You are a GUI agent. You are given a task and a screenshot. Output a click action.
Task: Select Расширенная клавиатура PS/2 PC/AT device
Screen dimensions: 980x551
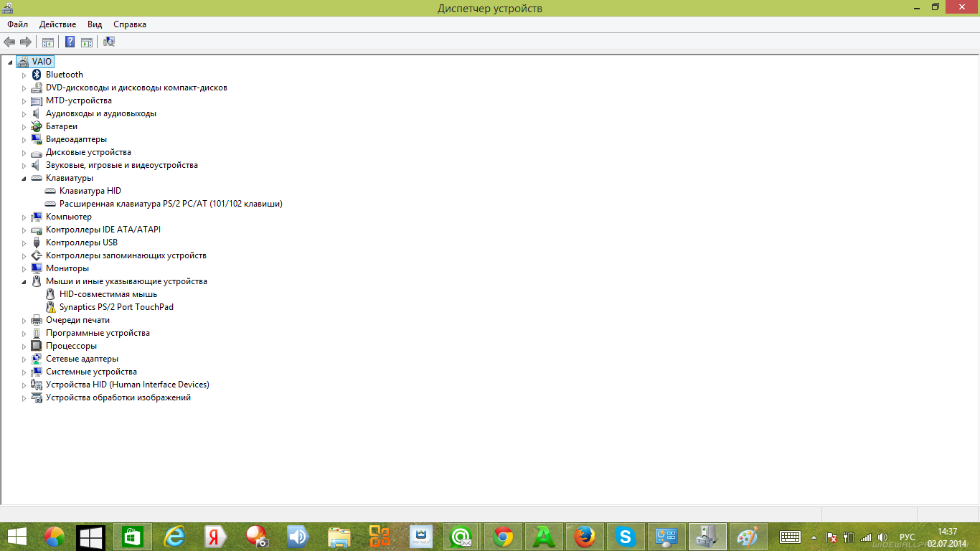[x=171, y=204]
